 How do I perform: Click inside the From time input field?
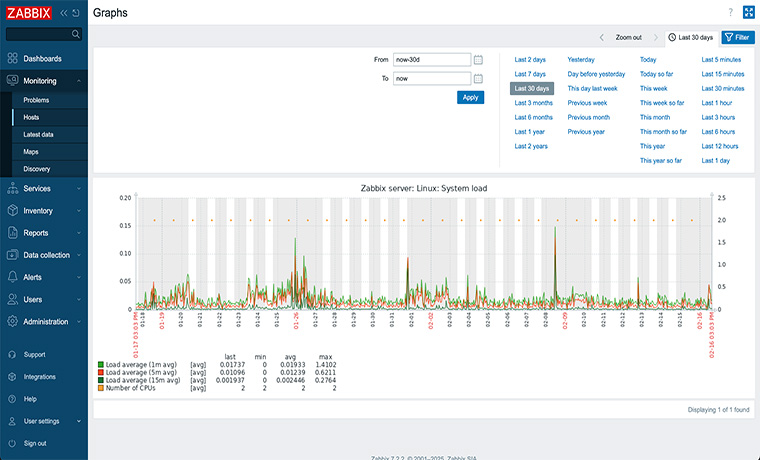point(431,60)
